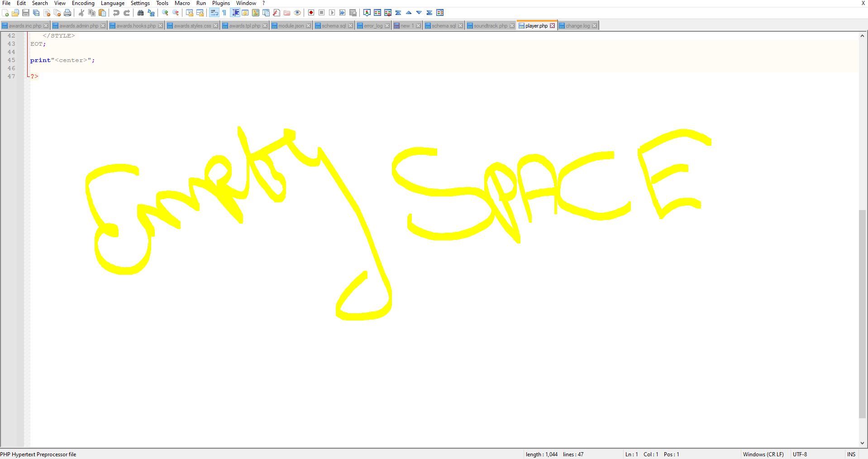Open the Macro menu
Screen dimensions: 868x459
182,3
